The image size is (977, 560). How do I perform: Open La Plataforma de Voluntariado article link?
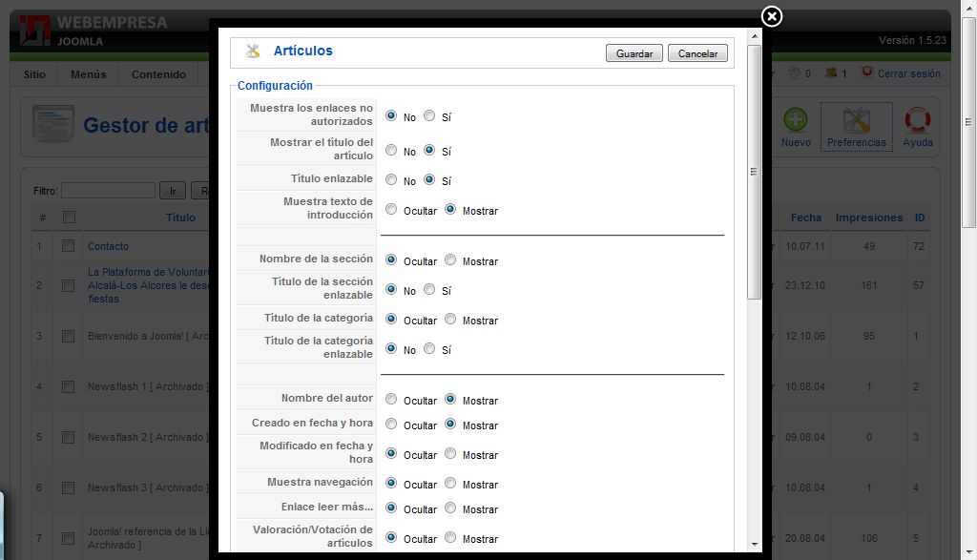pyautogui.click(x=150, y=285)
